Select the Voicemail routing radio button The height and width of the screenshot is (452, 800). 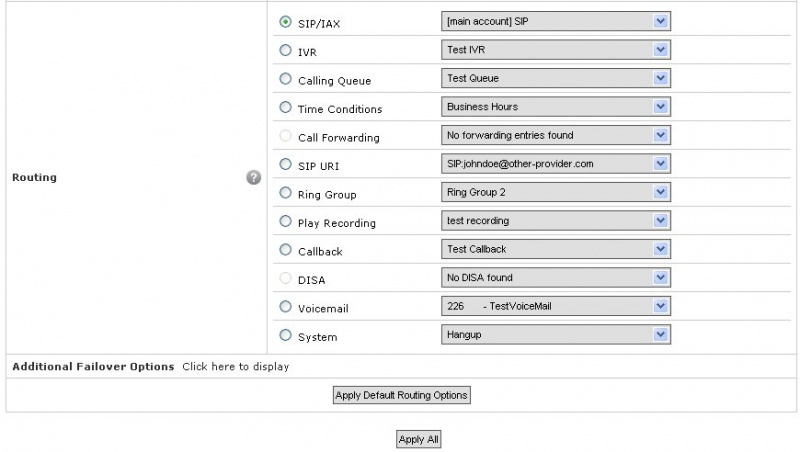(285, 307)
